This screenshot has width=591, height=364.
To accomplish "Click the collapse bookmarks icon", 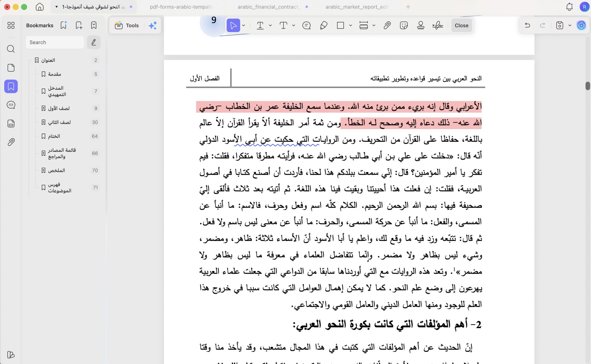I will point(94,25).
